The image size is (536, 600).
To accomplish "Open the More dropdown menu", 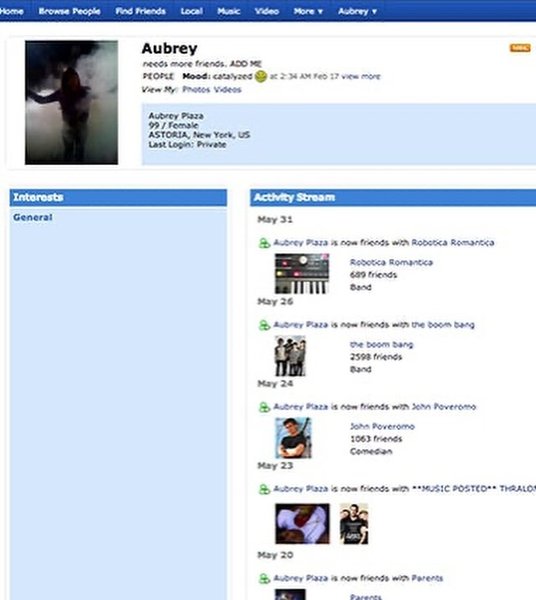I will 308,11.
